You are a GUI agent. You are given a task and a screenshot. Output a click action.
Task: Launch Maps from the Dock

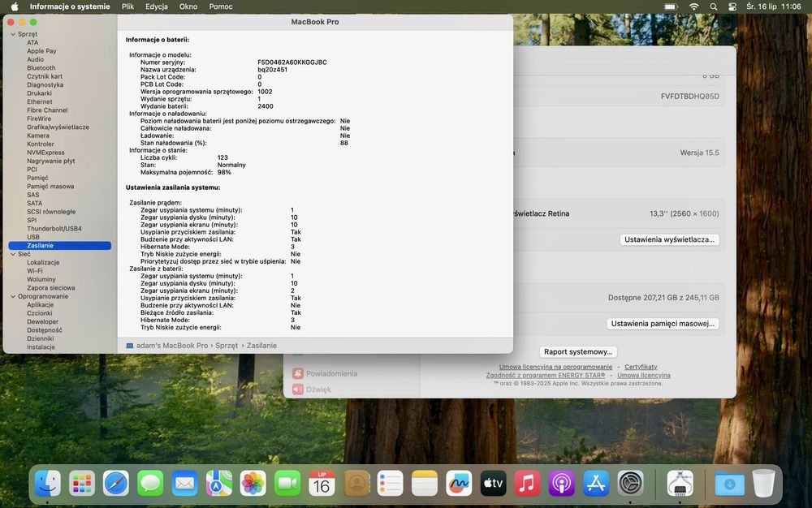(x=219, y=484)
